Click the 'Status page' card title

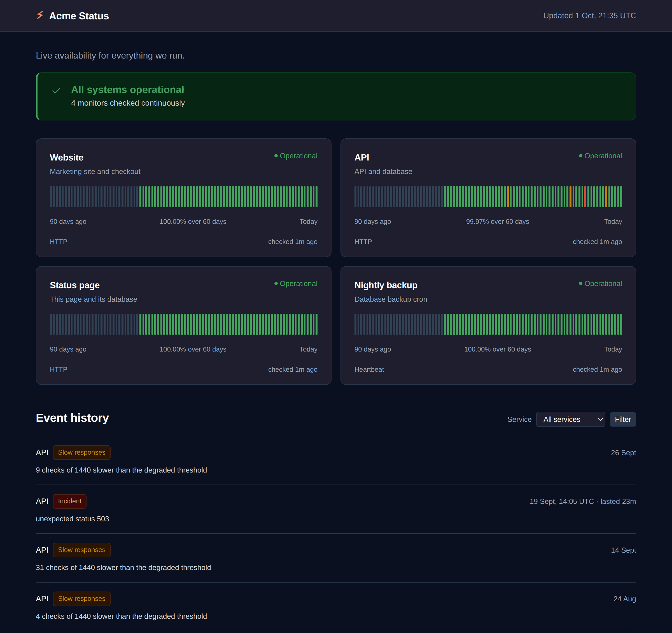coord(75,285)
